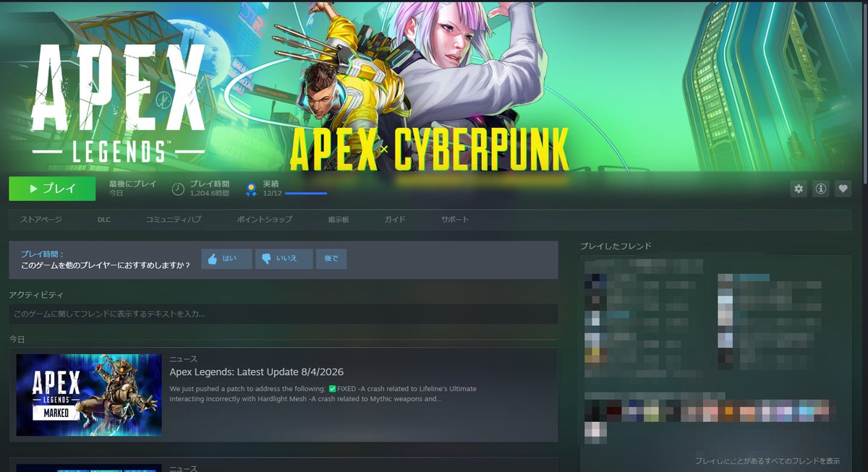Click the 実績 12/12 label
868x472 pixels.
pyautogui.click(x=272, y=189)
